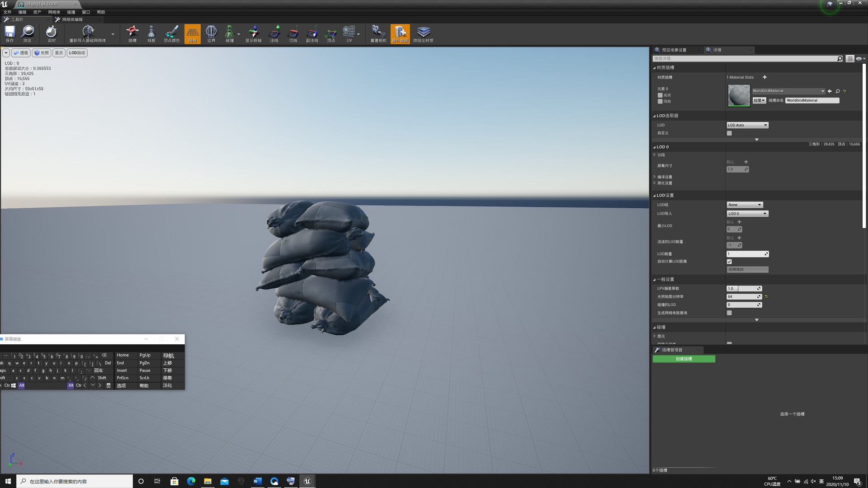The image size is (868, 488).
Task: Show 法线 normals with toolbar icon
Action: [x=274, y=33]
